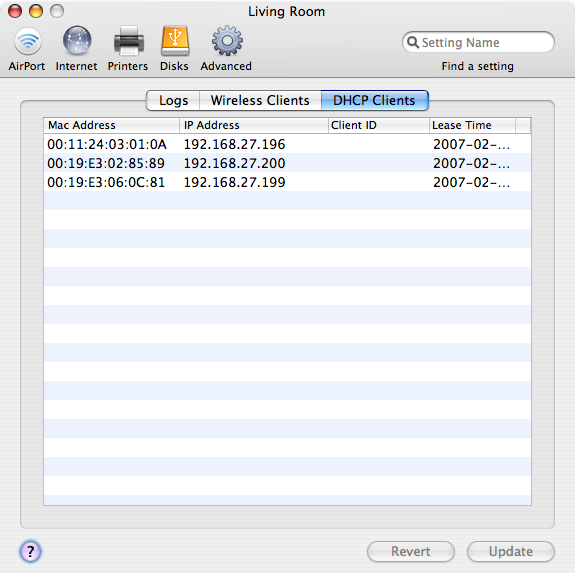This screenshot has height=573, width=575.
Task: Select row with MAC 00:11:24:03:01:0A
Action: click(287, 144)
